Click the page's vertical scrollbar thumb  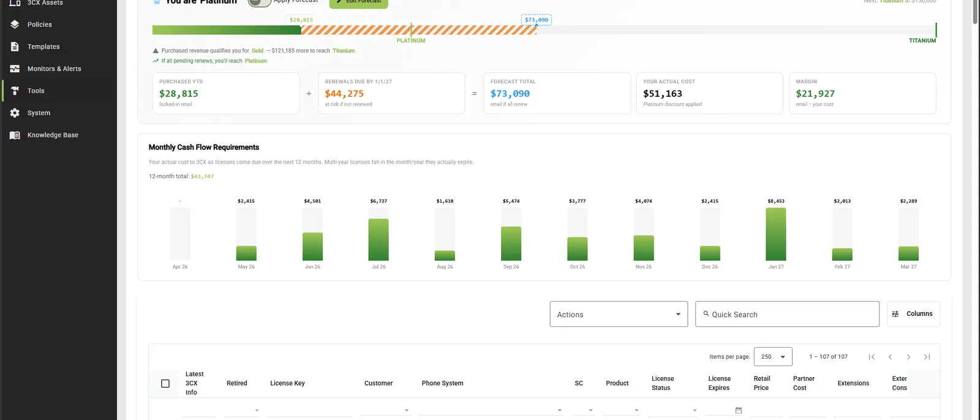coord(975,11)
